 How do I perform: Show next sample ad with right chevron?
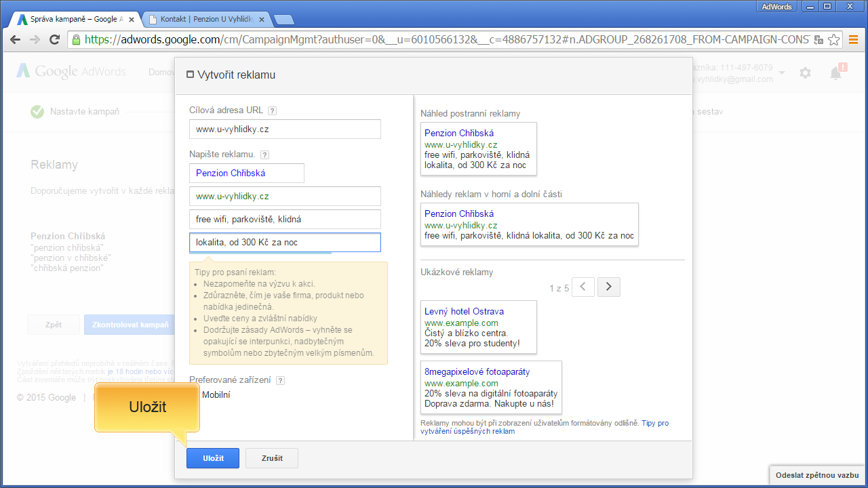point(609,287)
